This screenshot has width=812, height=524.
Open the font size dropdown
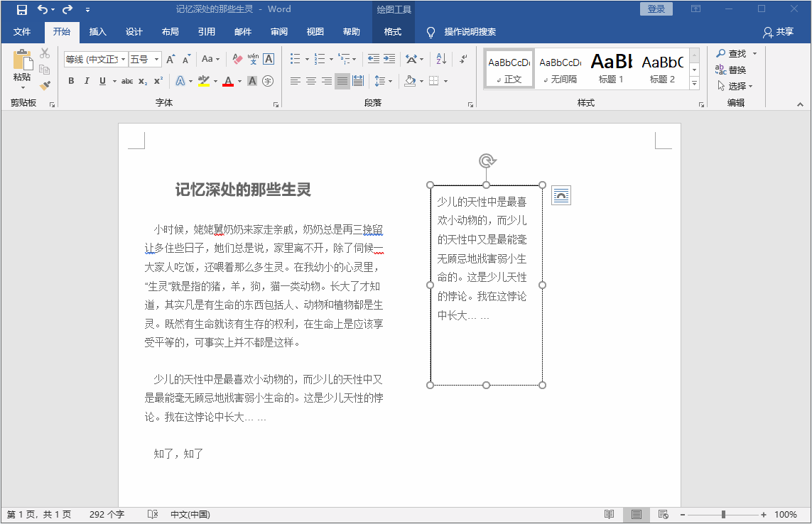tap(156, 60)
